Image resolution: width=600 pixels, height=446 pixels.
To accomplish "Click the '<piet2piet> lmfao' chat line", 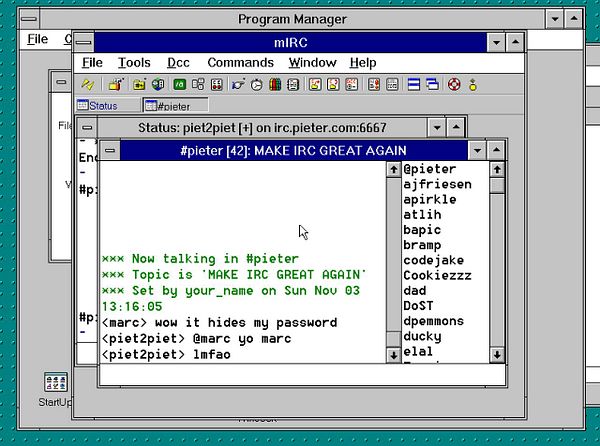I will [166, 355].
